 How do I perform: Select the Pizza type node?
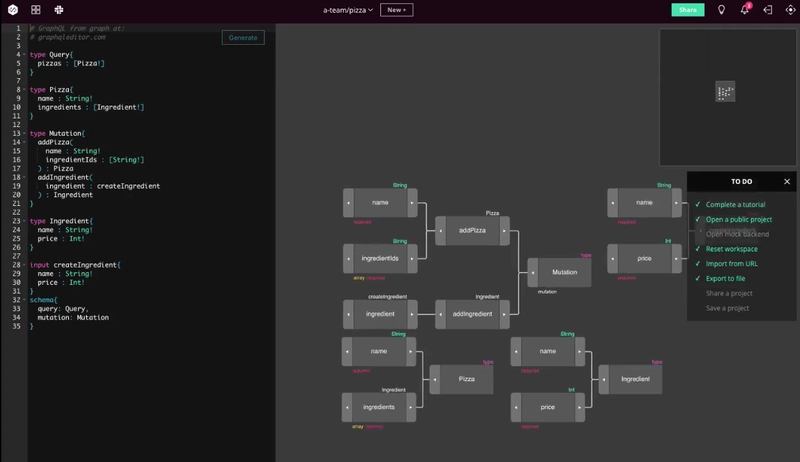click(x=466, y=379)
